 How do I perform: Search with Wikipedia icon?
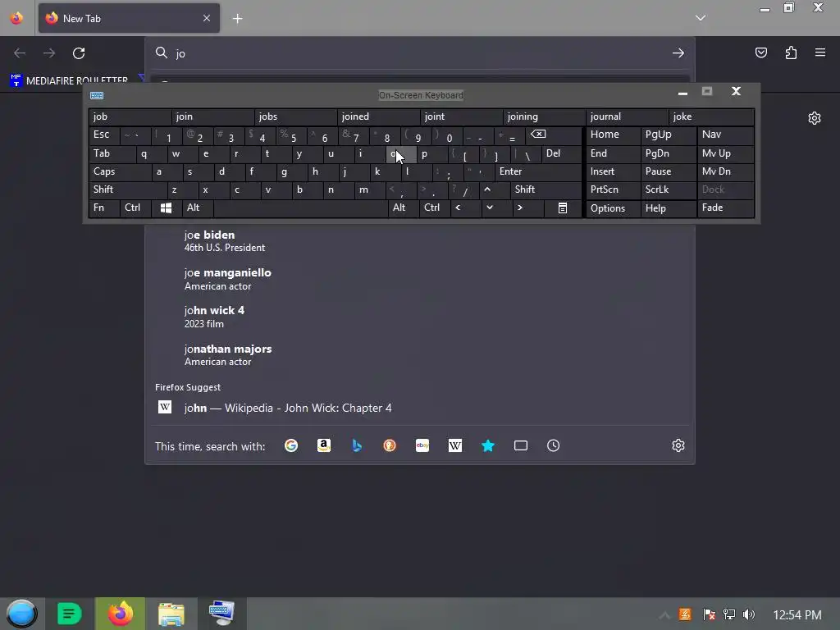tap(454, 445)
